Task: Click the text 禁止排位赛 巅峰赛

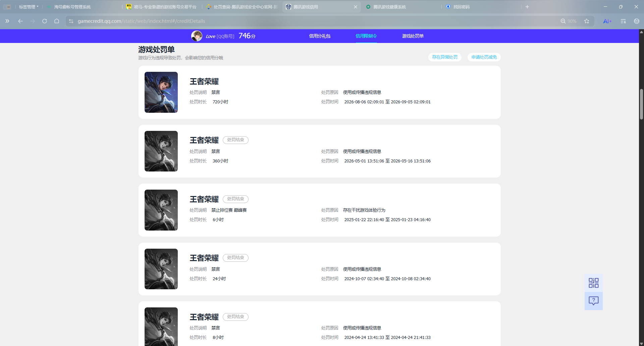Action: pos(229,210)
